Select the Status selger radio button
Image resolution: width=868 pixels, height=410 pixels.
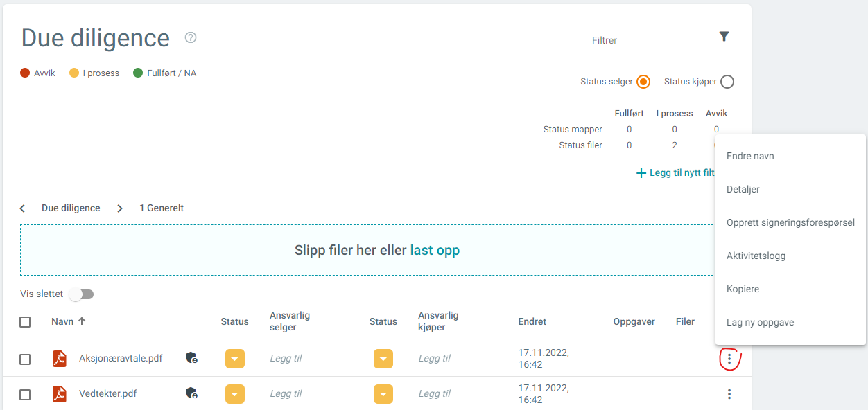pos(643,82)
